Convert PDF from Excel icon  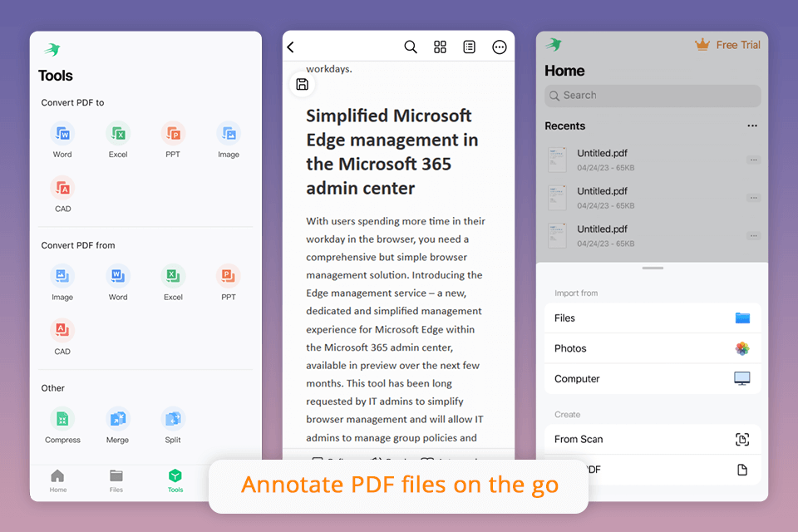[173, 276]
